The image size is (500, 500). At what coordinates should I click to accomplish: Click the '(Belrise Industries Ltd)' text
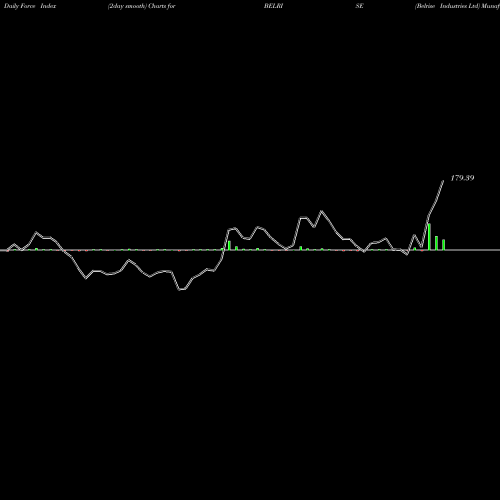coord(447,6)
